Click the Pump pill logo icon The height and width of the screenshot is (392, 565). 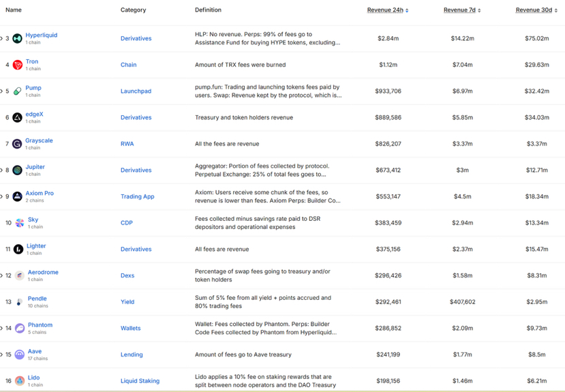18,91
